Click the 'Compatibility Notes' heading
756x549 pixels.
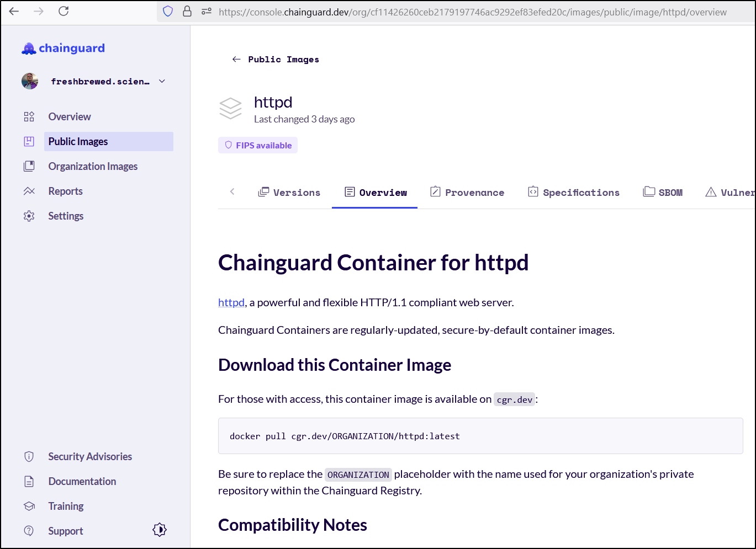[x=293, y=525]
